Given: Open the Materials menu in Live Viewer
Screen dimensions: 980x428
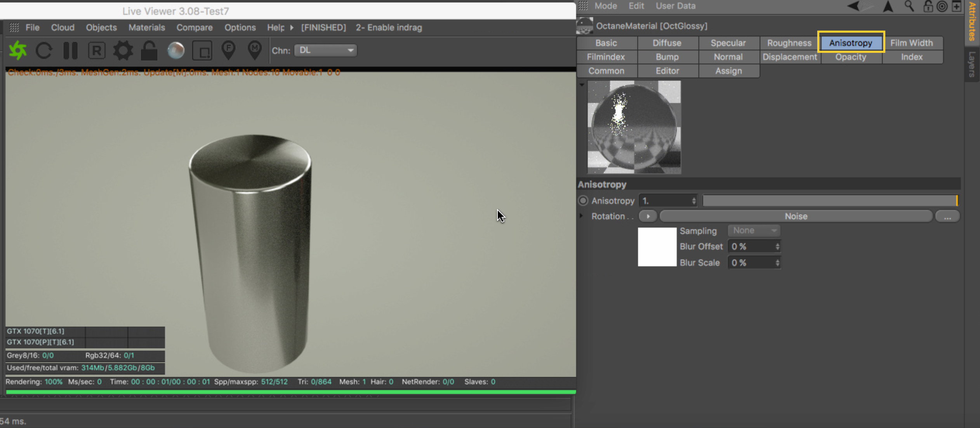Looking at the screenshot, I should point(146,28).
